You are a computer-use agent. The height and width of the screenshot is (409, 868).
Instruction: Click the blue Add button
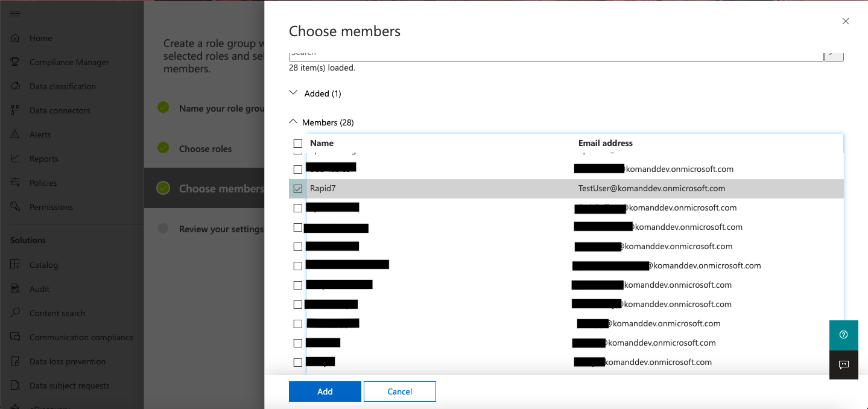pyautogui.click(x=325, y=392)
